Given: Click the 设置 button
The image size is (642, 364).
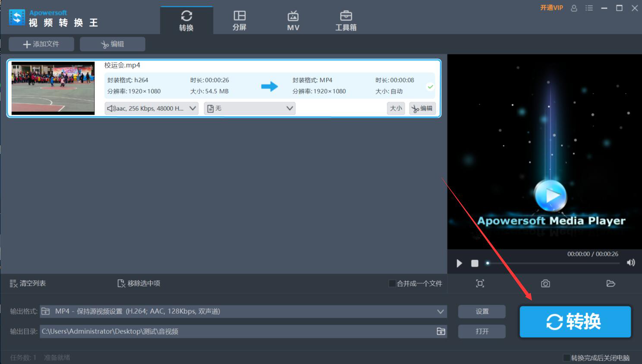Looking at the screenshot, I should click(x=482, y=311).
